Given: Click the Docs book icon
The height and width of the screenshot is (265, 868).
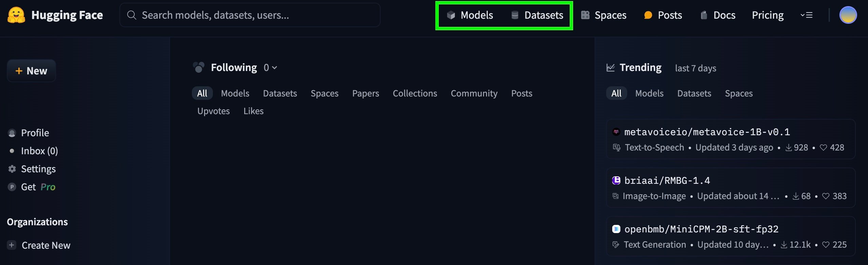Looking at the screenshot, I should (704, 15).
